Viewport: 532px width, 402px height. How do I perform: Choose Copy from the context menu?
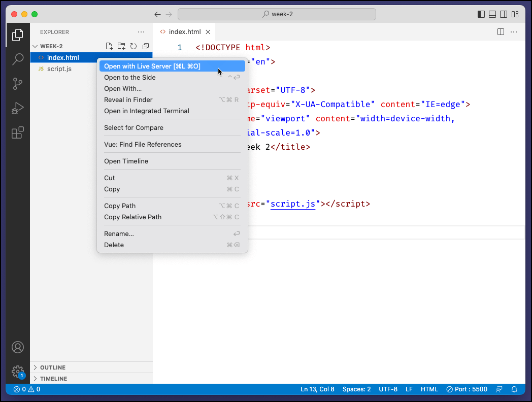coord(172,189)
